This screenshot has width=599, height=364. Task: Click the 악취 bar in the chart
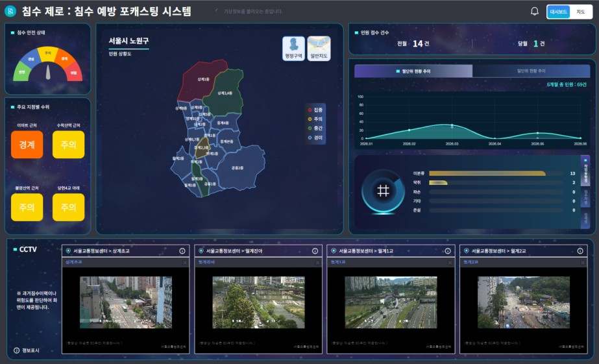pos(438,182)
